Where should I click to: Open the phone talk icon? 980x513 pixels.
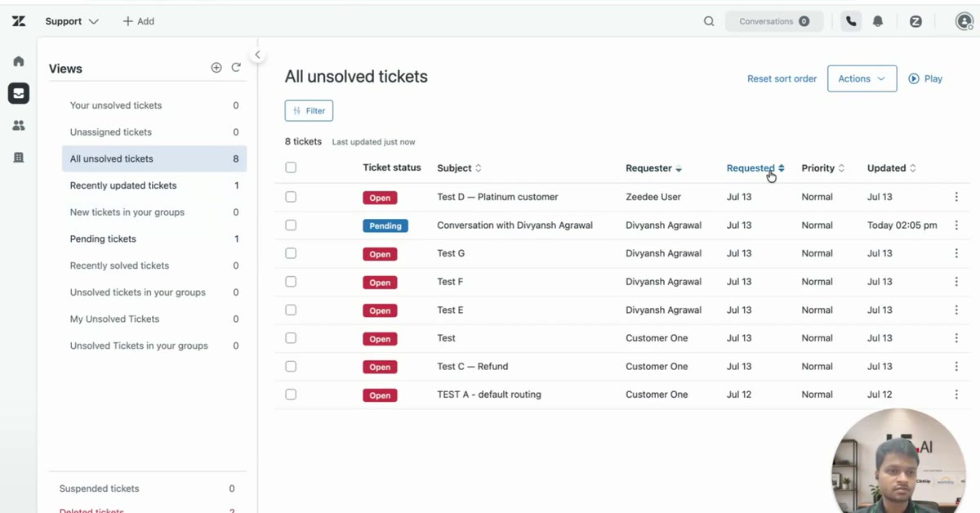[x=851, y=21]
